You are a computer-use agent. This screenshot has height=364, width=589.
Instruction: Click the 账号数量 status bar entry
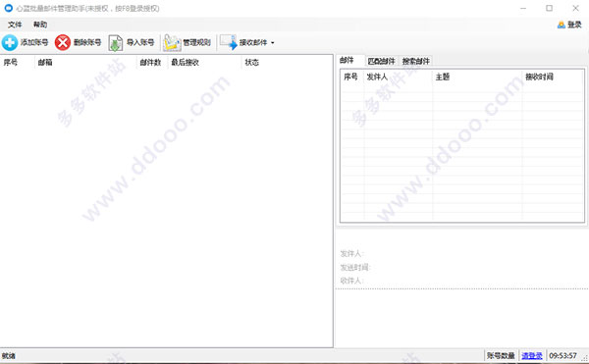pos(501,355)
